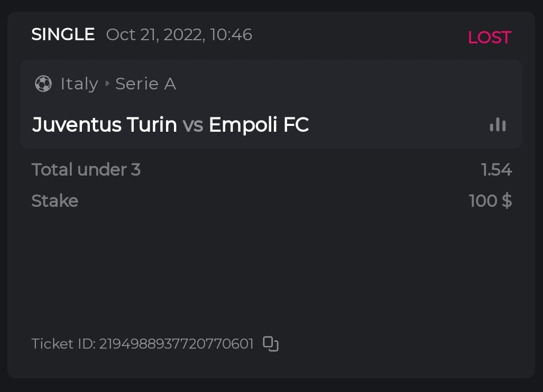Click the SINGLE bet type label
The image size is (543, 392).
pos(63,35)
